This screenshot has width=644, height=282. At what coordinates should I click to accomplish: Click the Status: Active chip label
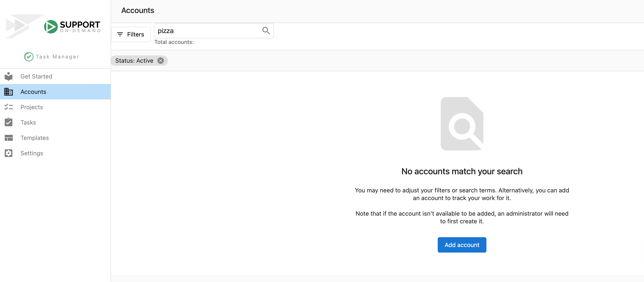click(x=134, y=61)
